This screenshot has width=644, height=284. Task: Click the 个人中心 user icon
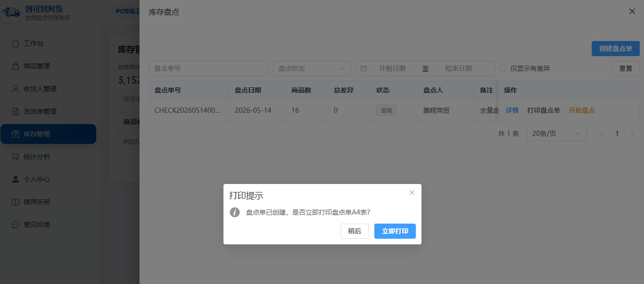(16, 179)
